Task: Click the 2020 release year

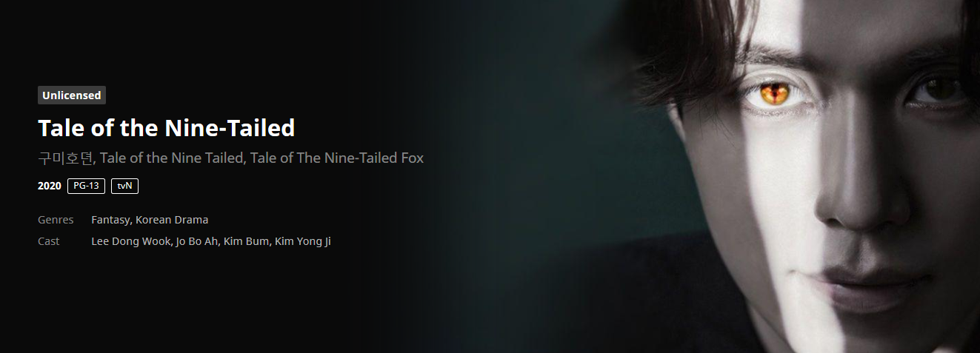Action: click(x=50, y=186)
